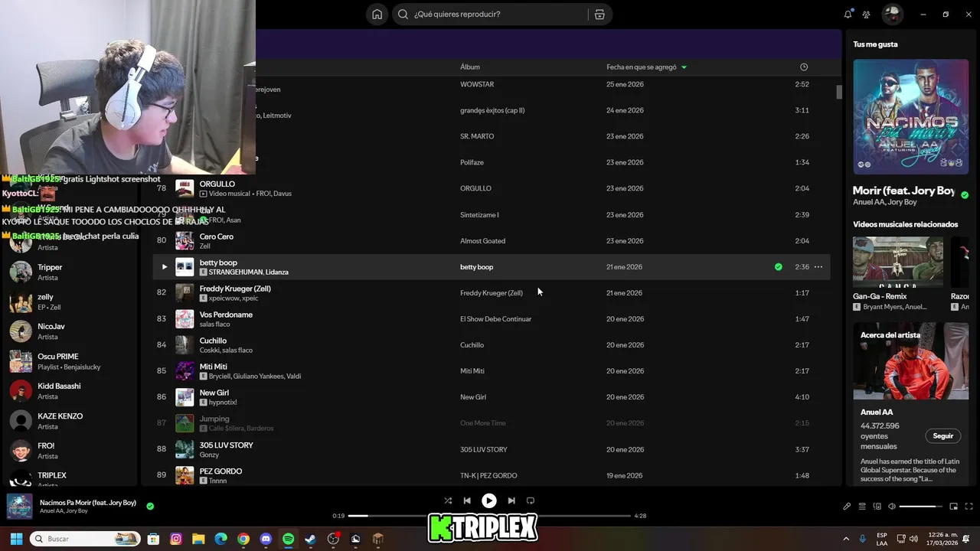Select the Cuchillo track title
The height and width of the screenshot is (551, 980).
coord(213,341)
